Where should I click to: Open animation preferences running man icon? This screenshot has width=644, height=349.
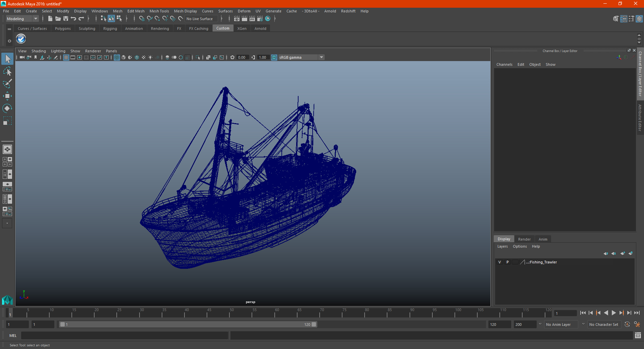click(x=637, y=325)
